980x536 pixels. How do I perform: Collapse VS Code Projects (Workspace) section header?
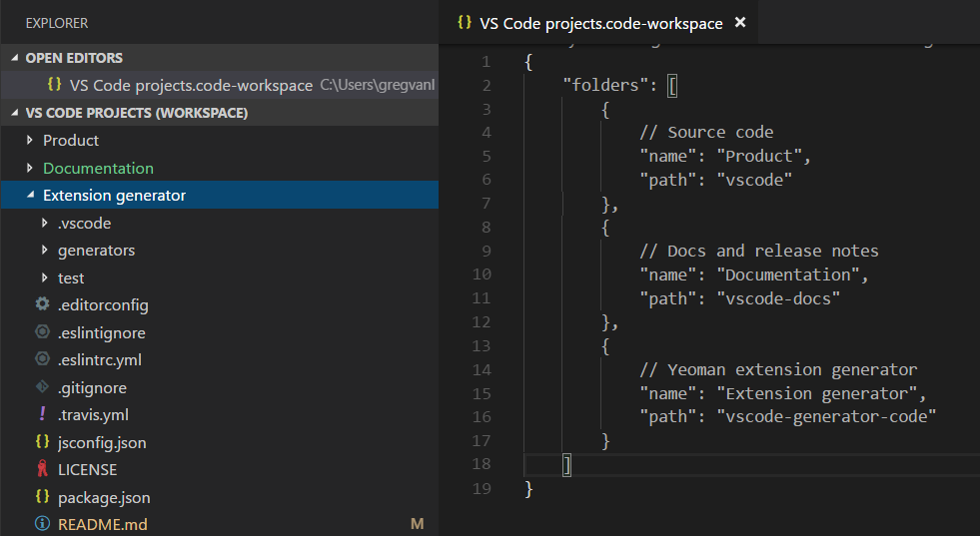tap(13, 113)
